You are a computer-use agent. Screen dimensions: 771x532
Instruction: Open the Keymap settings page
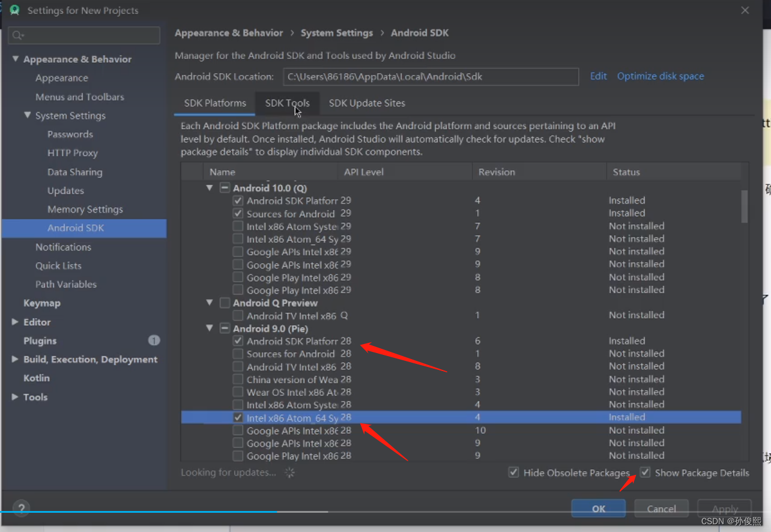pos(42,303)
